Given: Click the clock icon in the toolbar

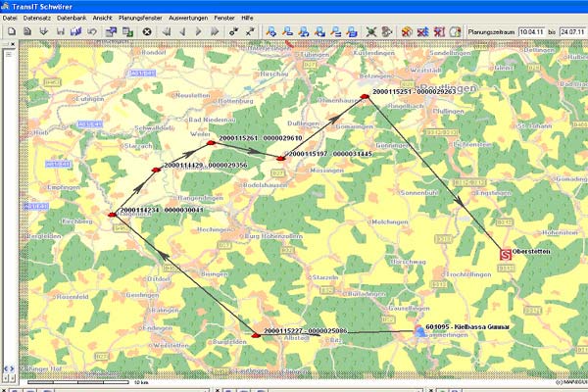Looking at the screenshot, I should (456, 32).
